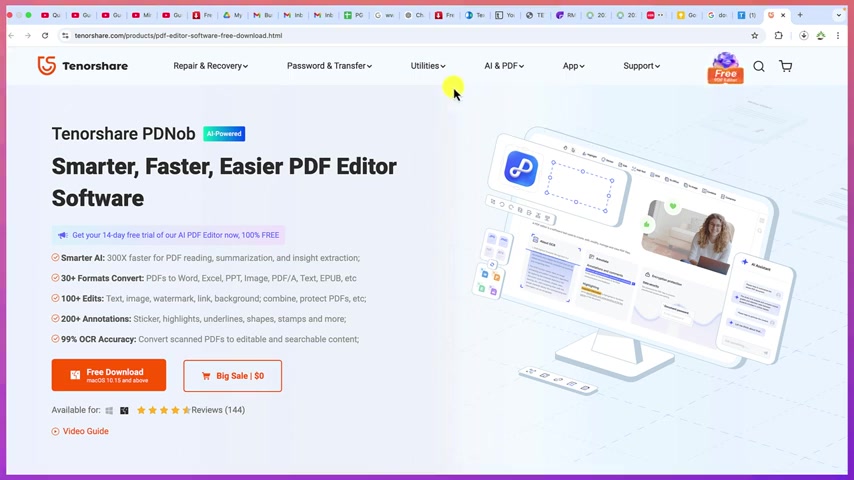Click the '99% OCR Accuracy:' feature line
This screenshot has height=480, width=854.
[205, 339]
